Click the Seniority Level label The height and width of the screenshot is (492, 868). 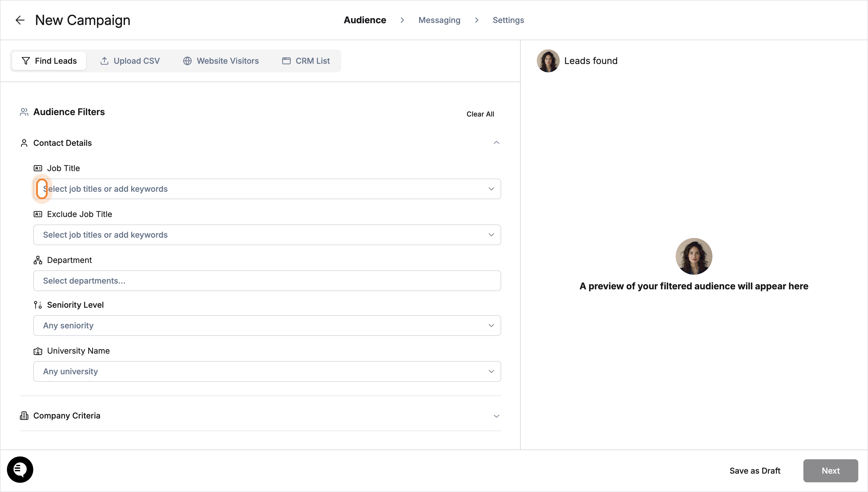point(75,305)
